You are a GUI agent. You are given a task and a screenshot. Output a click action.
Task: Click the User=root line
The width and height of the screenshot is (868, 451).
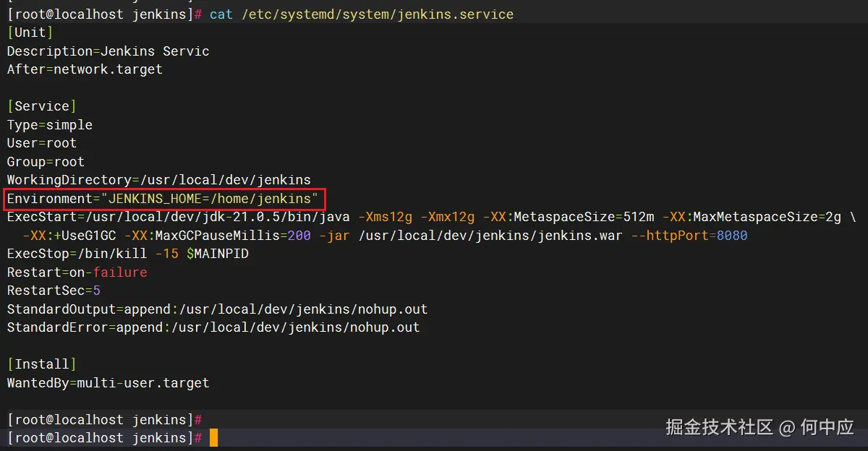[x=42, y=143]
